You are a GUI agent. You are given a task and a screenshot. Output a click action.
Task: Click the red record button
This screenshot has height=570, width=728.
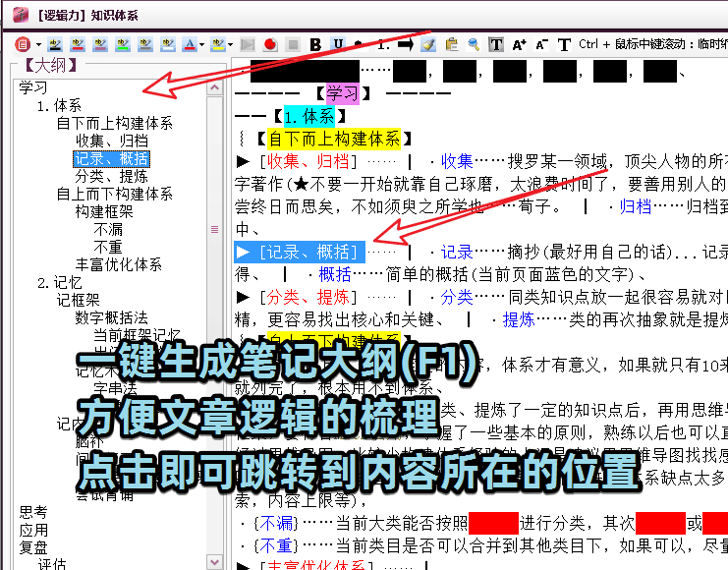[x=270, y=44]
